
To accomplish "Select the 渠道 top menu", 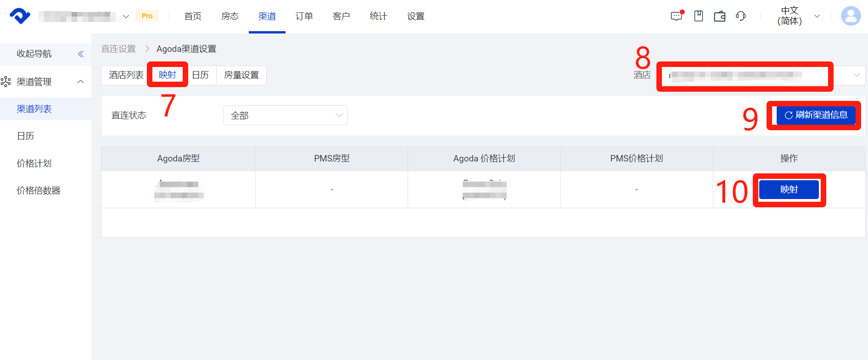I will tap(267, 17).
